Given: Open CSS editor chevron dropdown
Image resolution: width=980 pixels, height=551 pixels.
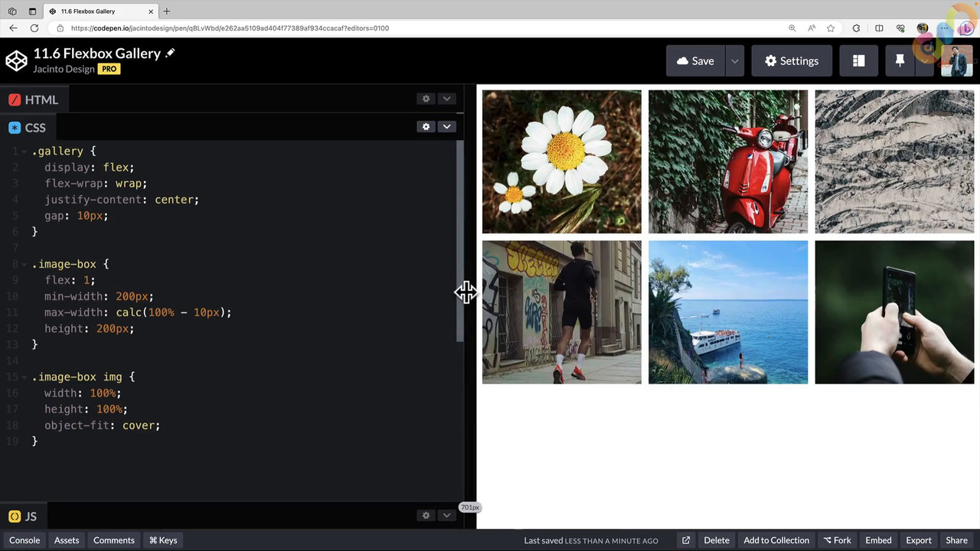Looking at the screenshot, I should pos(446,126).
